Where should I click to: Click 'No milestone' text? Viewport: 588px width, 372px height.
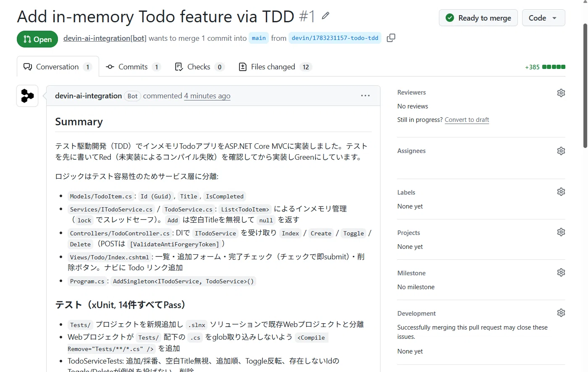pos(416,287)
